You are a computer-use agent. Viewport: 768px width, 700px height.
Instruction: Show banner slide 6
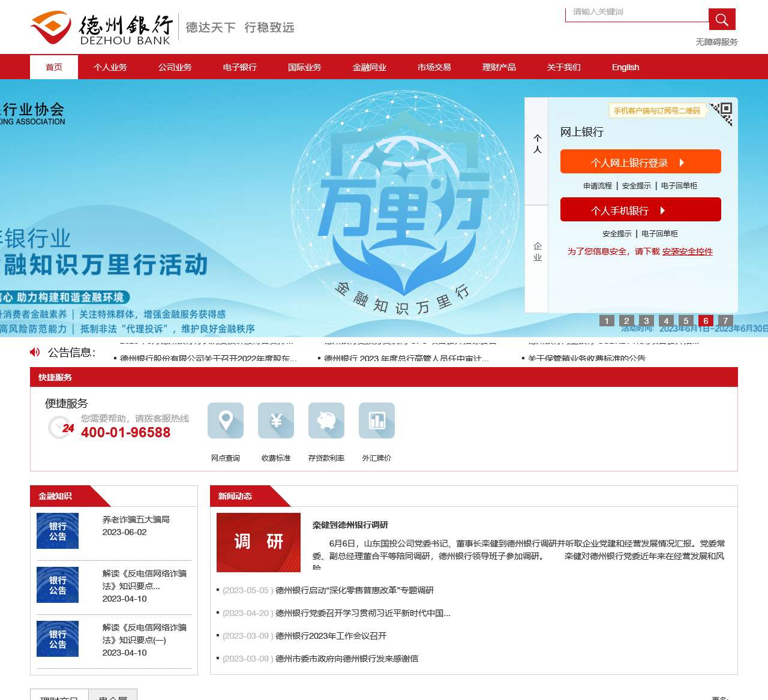click(706, 321)
